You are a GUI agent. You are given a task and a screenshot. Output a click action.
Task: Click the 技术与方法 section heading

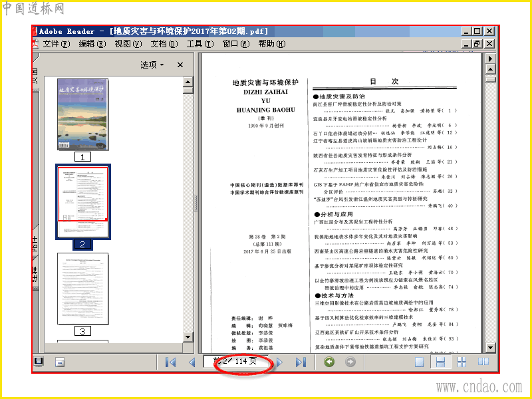334,295
